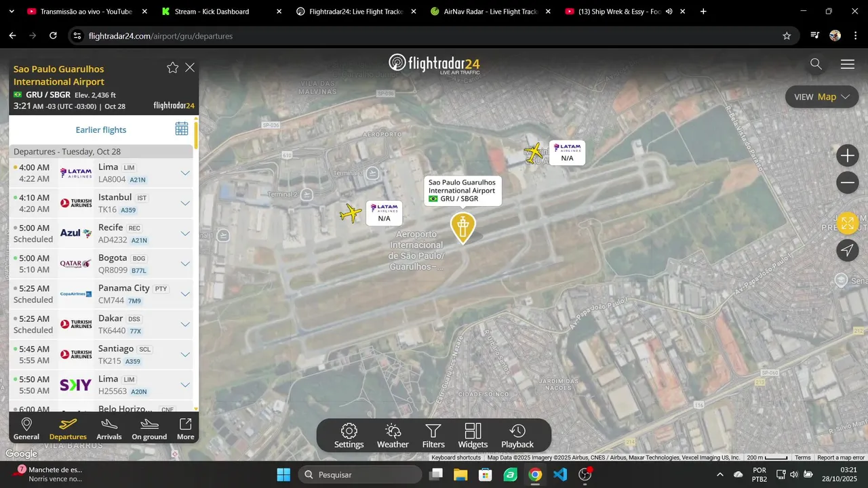Open the flight search magnifier
The image size is (868, 488).
816,64
